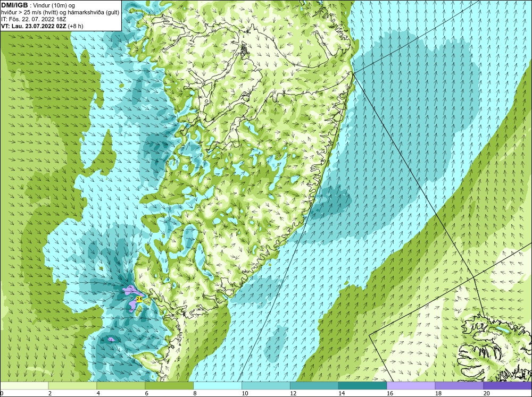Click the scale label 16 under the color bar
The height and width of the screenshot is (397, 532).
389,393
